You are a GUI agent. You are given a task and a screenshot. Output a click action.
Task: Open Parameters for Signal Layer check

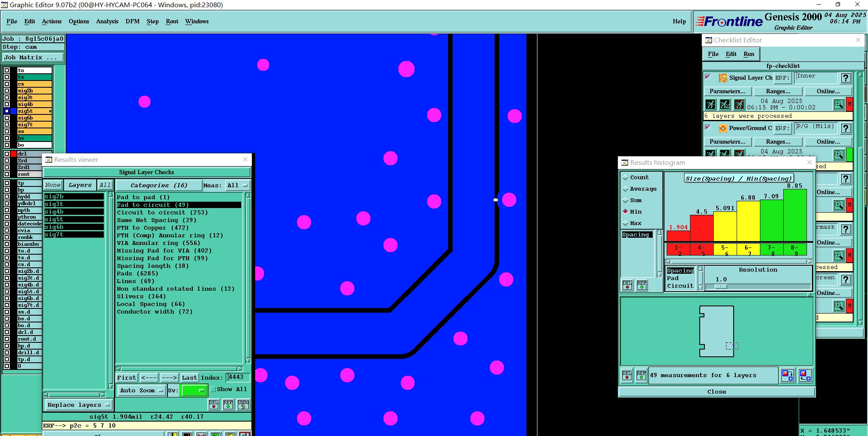click(728, 91)
